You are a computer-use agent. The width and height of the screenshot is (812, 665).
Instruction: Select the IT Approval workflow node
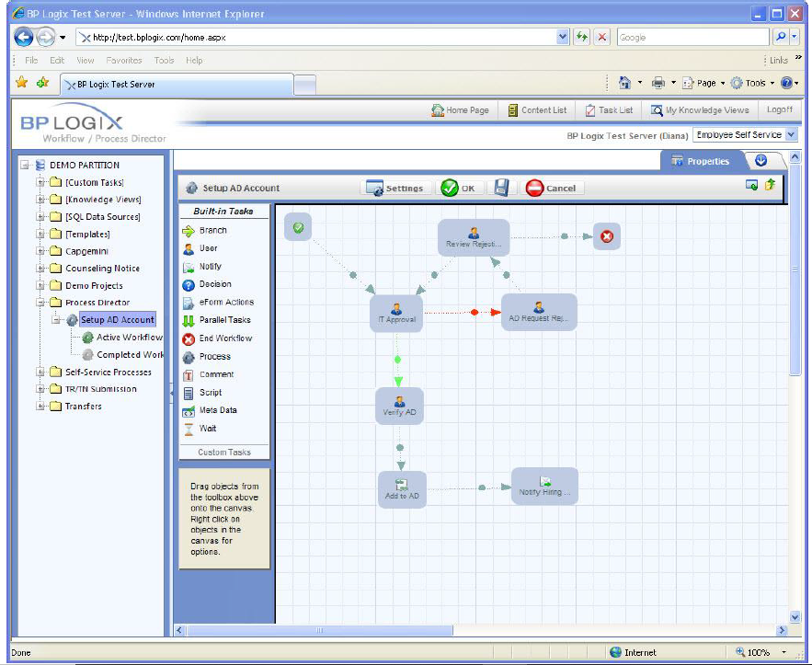396,314
